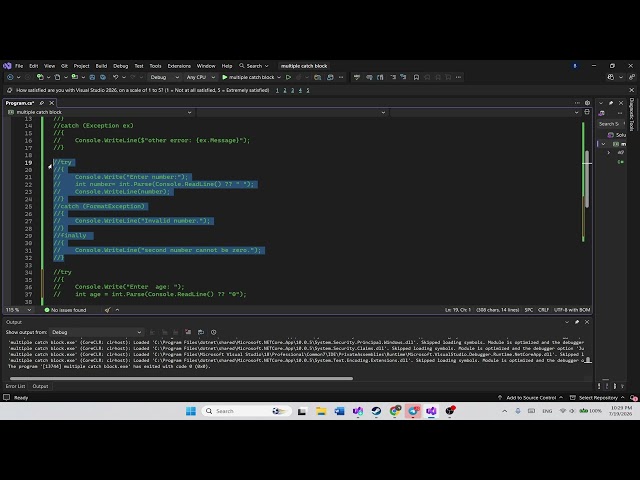This screenshot has height=480, width=640.
Task: Rate satisfaction as 5 in survey
Action: 308,90
